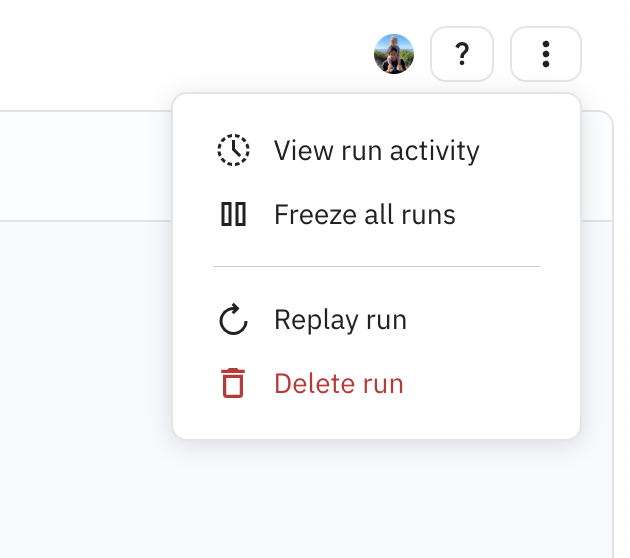Collapse the dropdown using the kebab button

pyautogui.click(x=546, y=54)
